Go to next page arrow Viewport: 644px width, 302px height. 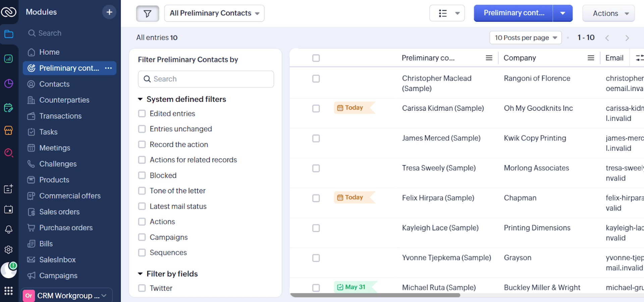[x=627, y=38]
